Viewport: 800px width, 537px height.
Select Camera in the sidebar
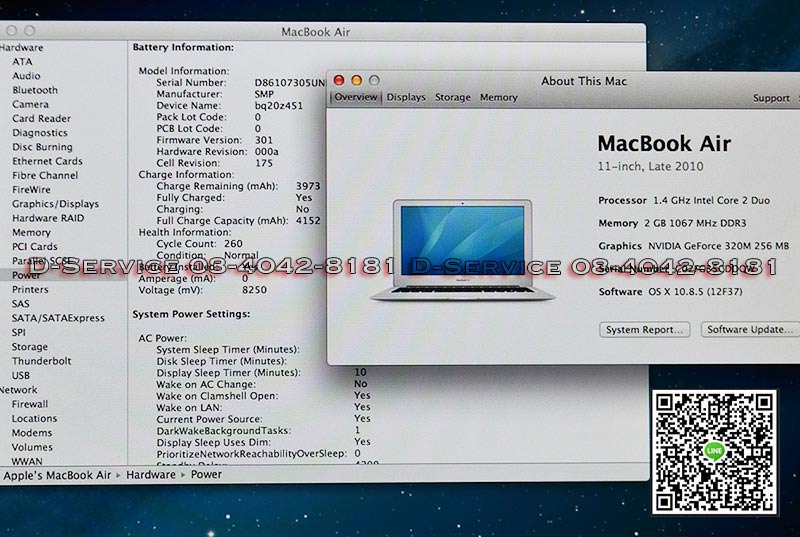click(x=30, y=104)
